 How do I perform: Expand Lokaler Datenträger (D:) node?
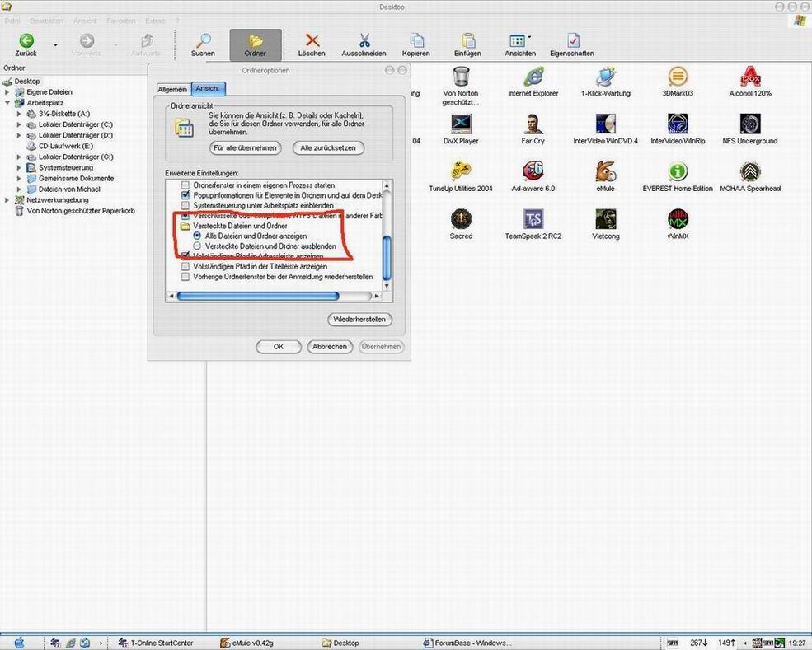pos(19,136)
